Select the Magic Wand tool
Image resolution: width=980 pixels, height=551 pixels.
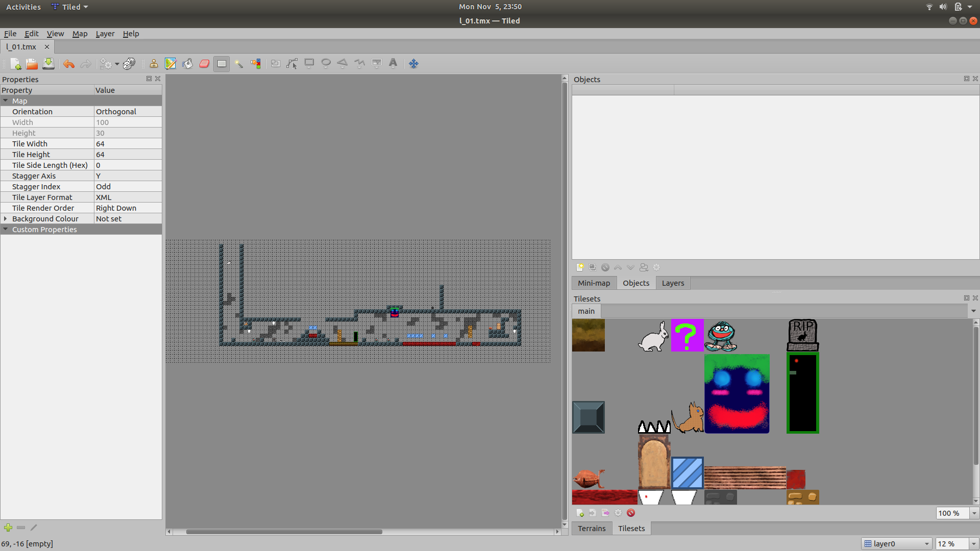click(x=238, y=64)
